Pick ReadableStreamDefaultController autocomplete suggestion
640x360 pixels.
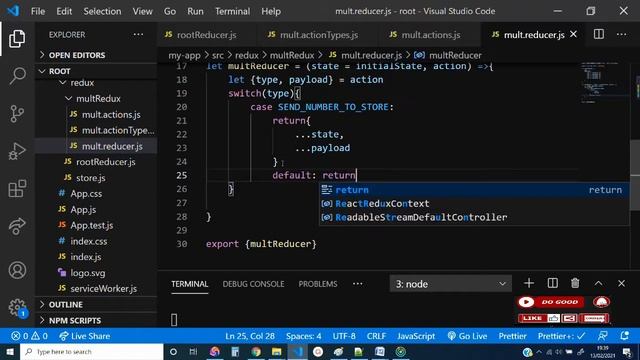(x=474, y=217)
